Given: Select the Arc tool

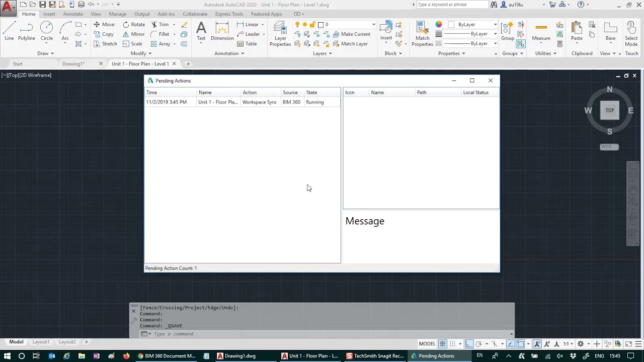Looking at the screenshot, I should tap(65, 31).
